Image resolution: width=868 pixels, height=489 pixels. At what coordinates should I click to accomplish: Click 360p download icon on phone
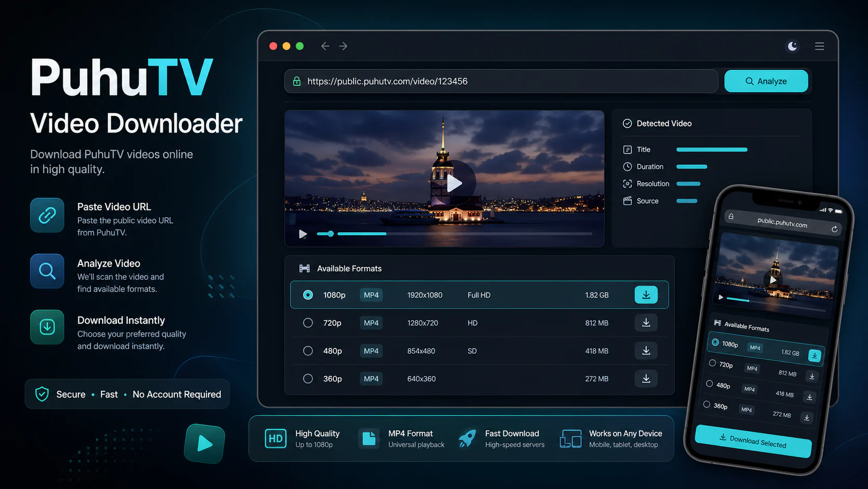click(807, 417)
